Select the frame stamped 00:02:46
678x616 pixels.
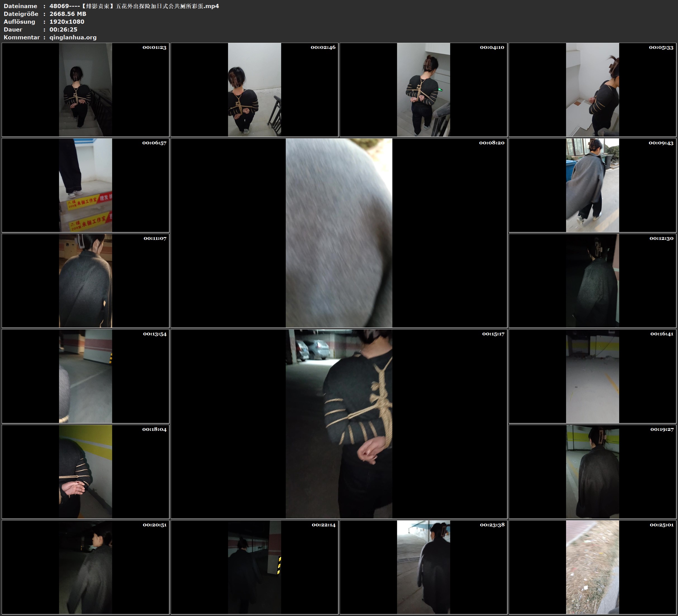(x=254, y=89)
